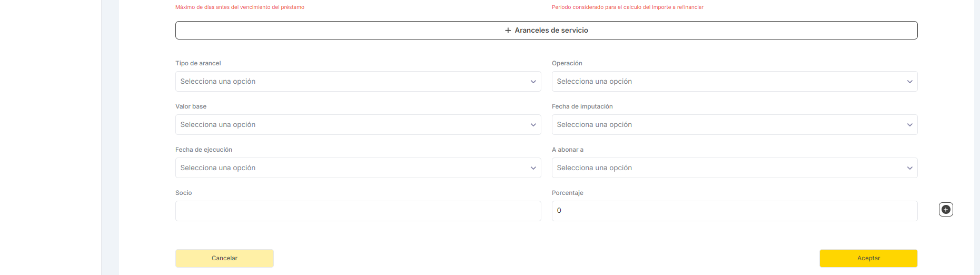The image size is (980, 275).
Task: Click the 'Tipo de arancel' label text
Action: [x=198, y=63]
